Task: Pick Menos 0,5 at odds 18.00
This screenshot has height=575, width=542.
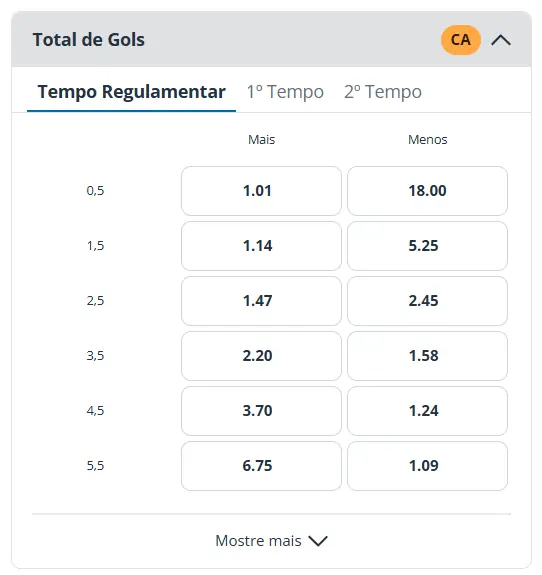Action: point(427,191)
